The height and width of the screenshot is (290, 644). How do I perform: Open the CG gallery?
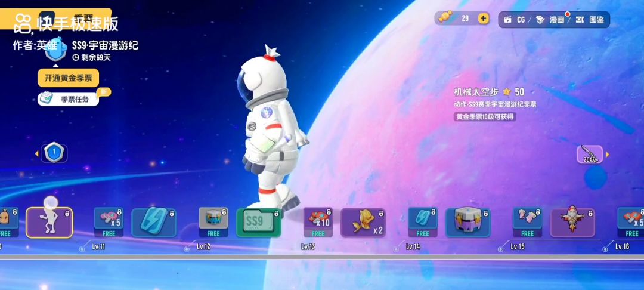[515, 20]
